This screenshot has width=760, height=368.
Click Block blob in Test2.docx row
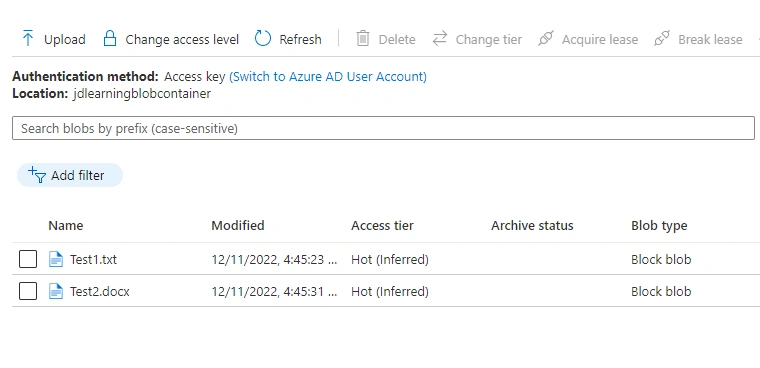click(661, 291)
